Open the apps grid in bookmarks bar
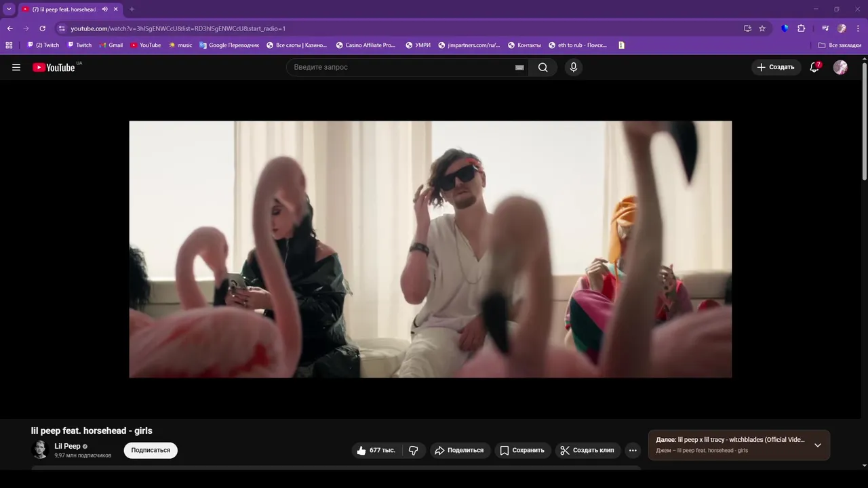The image size is (868, 488). pyautogui.click(x=9, y=45)
